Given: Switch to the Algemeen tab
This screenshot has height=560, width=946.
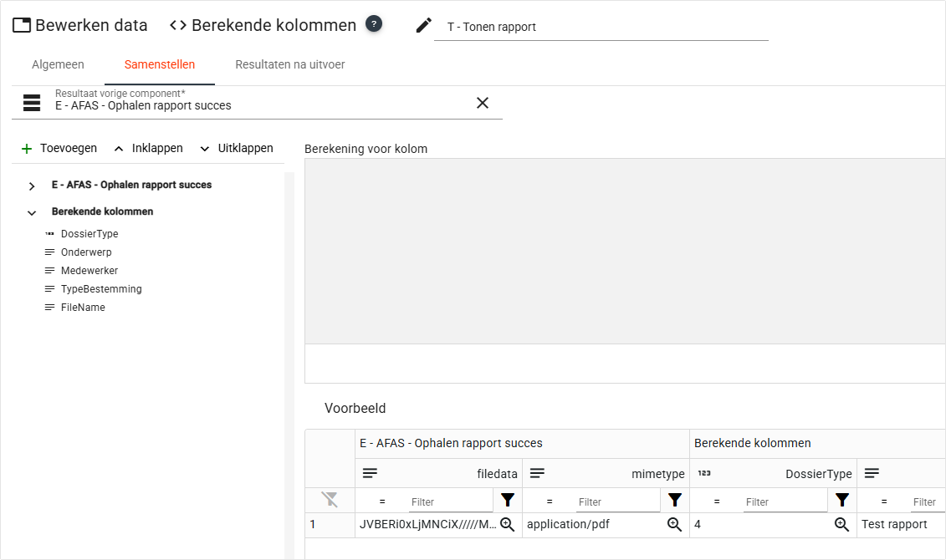Looking at the screenshot, I should [x=58, y=64].
